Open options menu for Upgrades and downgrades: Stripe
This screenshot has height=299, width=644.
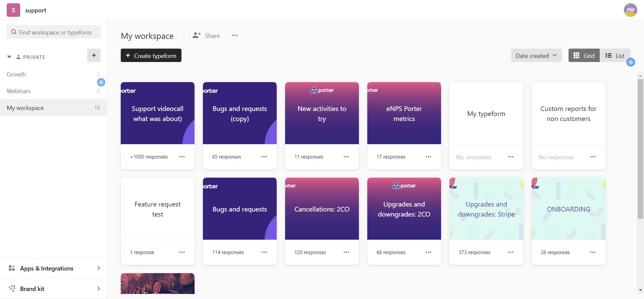point(511,252)
